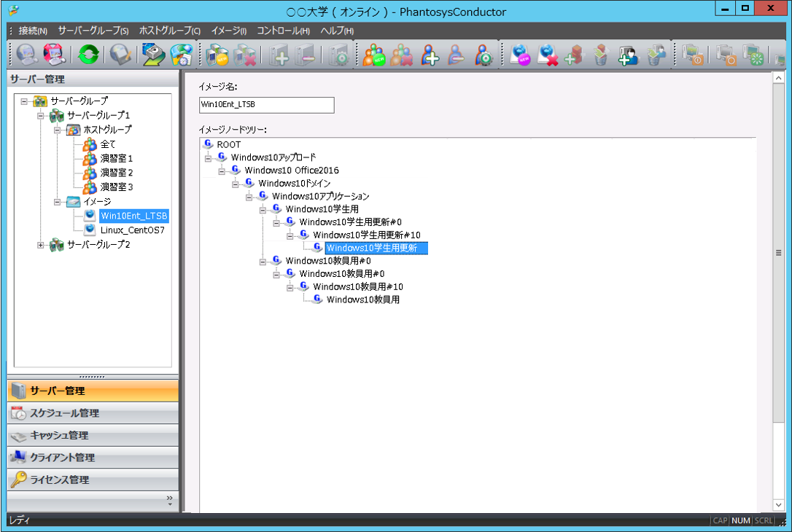The width and height of the screenshot is (792, 532).
Task: Click the remove host person-minus icon
Action: (x=456, y=55)
